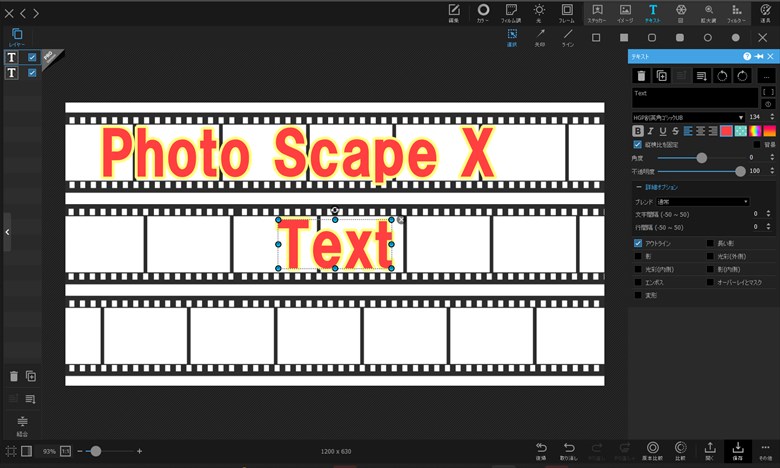
Task: Toggle underline formatting
Action: 663,131
